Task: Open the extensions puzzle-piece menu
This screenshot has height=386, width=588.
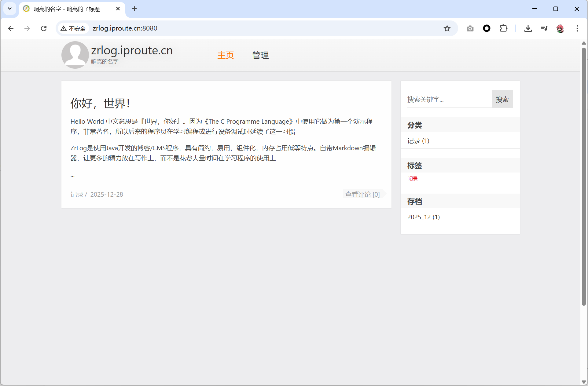Action: tap(503, 28)
